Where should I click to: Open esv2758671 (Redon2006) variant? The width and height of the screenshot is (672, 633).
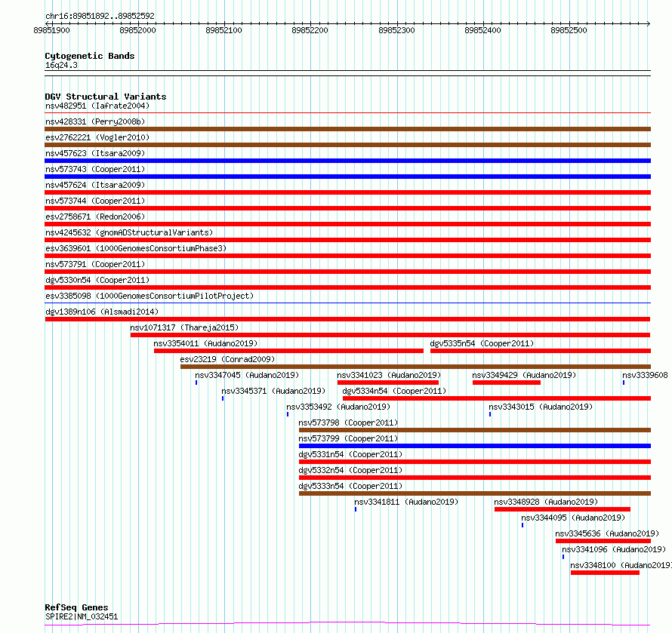[95, 217]
